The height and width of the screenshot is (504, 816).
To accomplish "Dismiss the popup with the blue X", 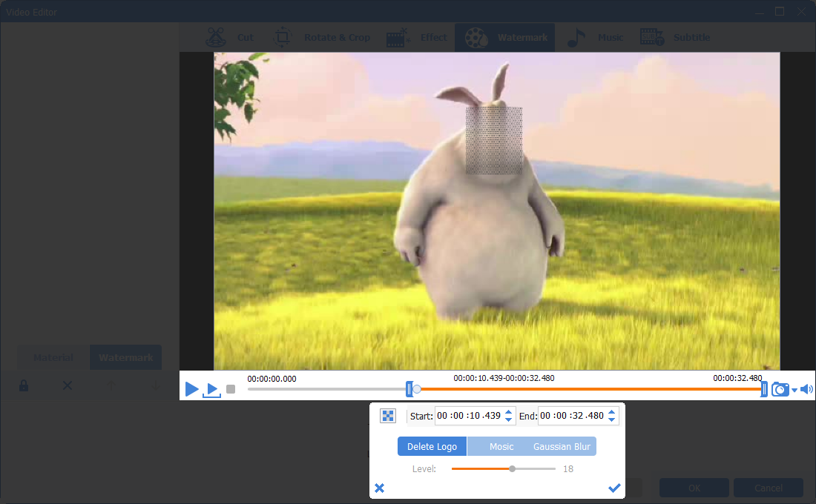I will click(379, 488).
